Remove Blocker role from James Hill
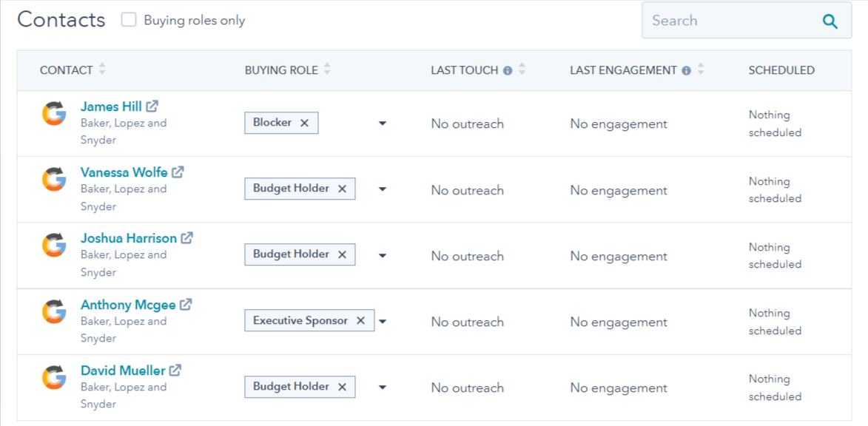Screen dimensions: 868x426 click(304, 123)
